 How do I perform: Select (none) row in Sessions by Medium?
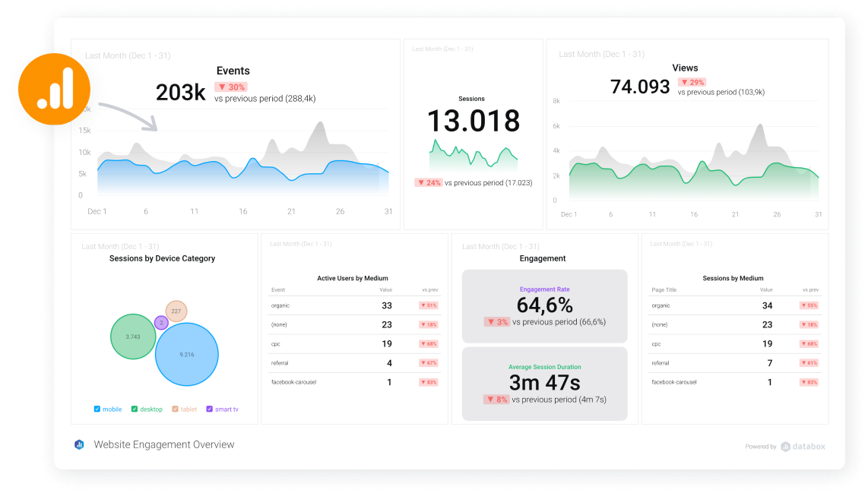pos(734,325)
